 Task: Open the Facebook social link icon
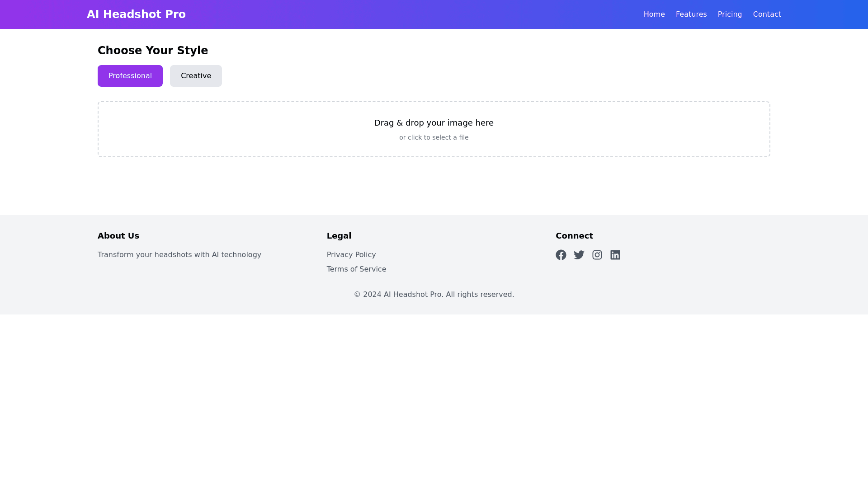tap(561, 255)
